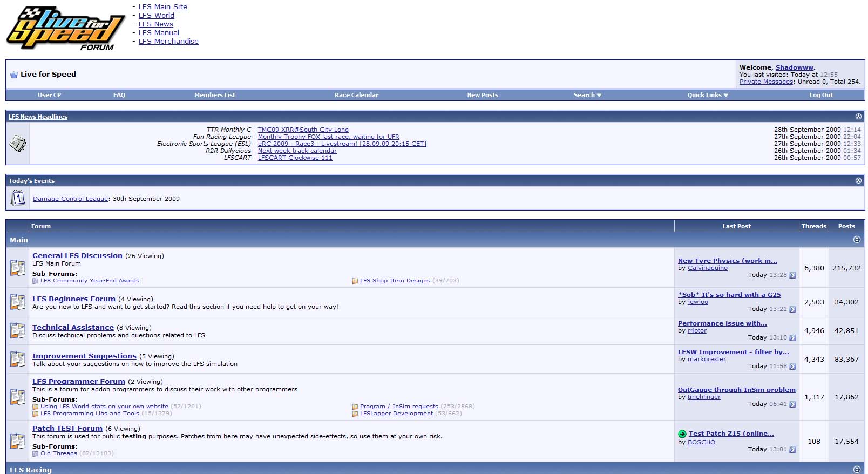Screen dimensions: 868x474
Task: Click green arrow icon next to Test Patch Z15
Action: click(682, 434)
